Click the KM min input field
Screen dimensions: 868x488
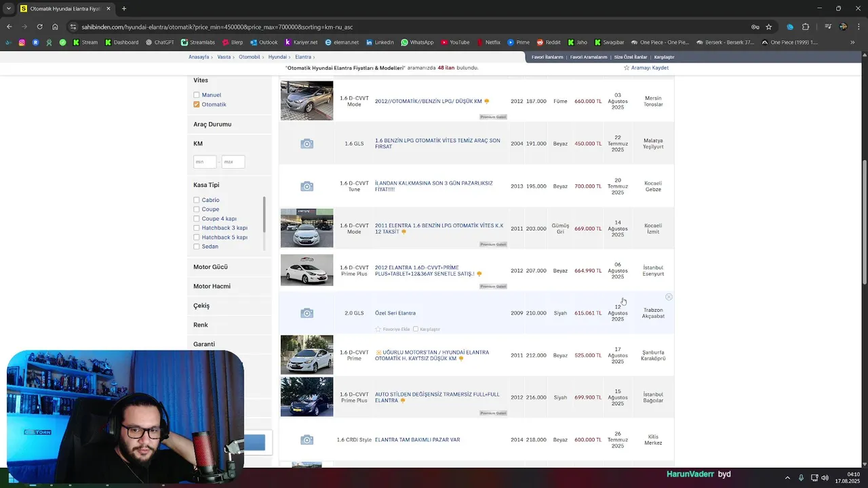coord(205,162)
